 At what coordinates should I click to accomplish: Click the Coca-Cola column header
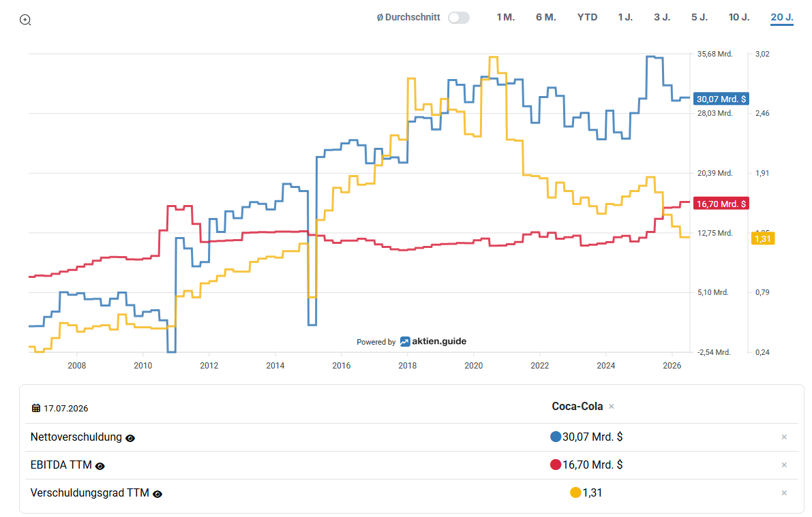click(x=577, y=406)
